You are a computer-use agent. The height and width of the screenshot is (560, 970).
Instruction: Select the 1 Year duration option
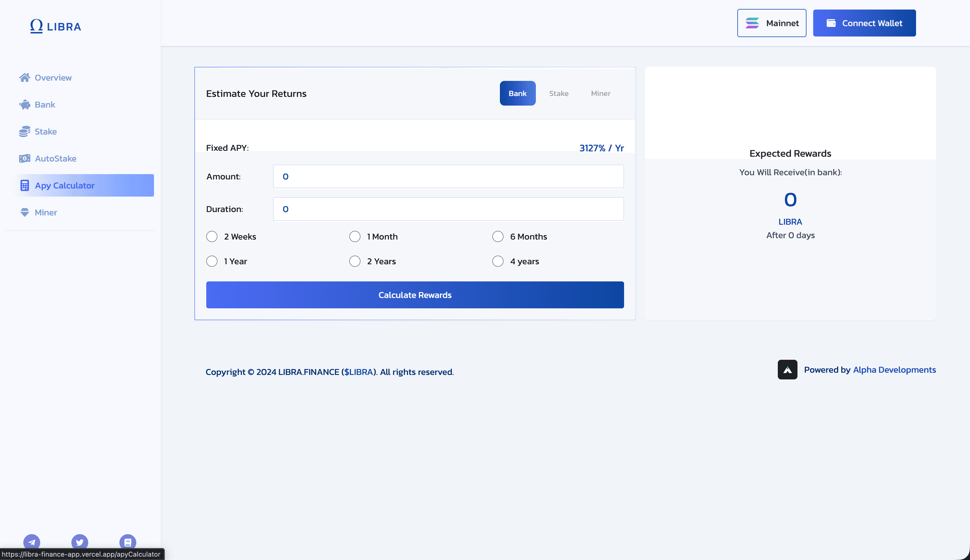212,261
